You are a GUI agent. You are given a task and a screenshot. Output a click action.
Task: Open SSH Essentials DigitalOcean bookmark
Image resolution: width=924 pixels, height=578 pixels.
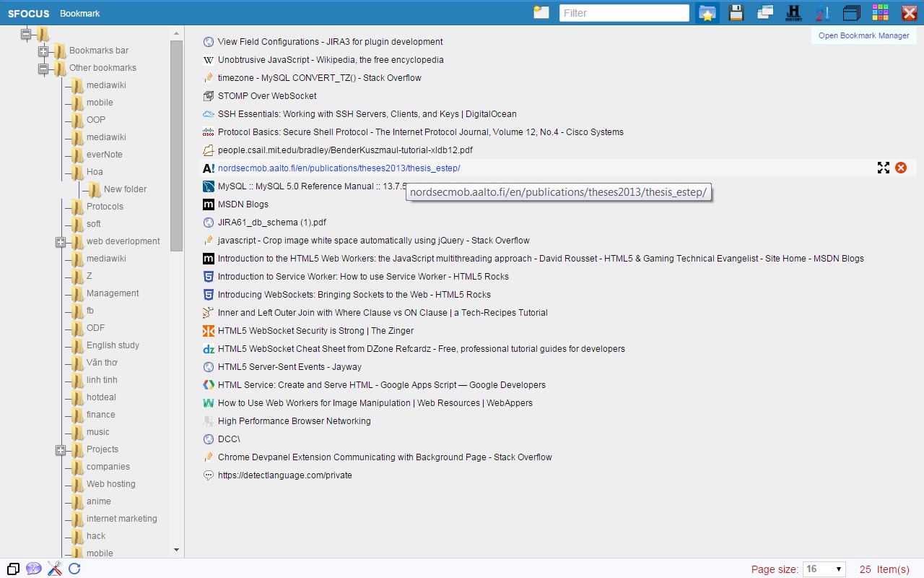tap(367, 114)
